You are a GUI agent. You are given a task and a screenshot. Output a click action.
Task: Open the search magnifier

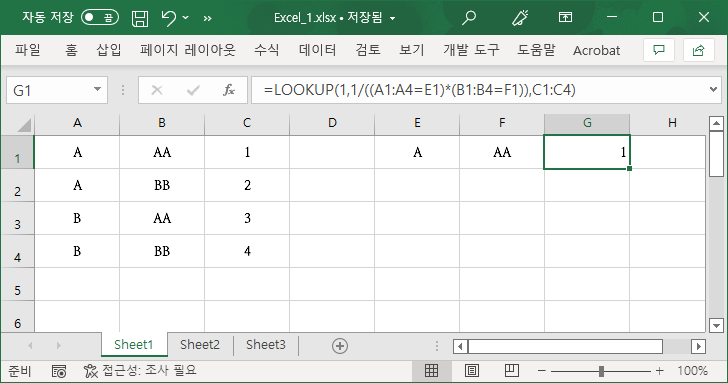click(469, 18)
